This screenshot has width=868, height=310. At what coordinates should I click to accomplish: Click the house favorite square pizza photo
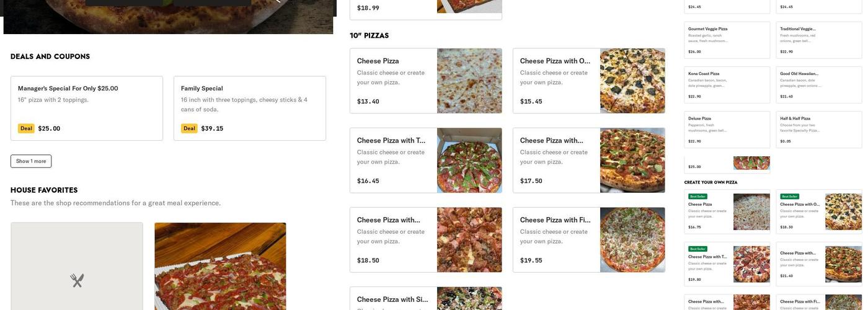coord(220,267)
